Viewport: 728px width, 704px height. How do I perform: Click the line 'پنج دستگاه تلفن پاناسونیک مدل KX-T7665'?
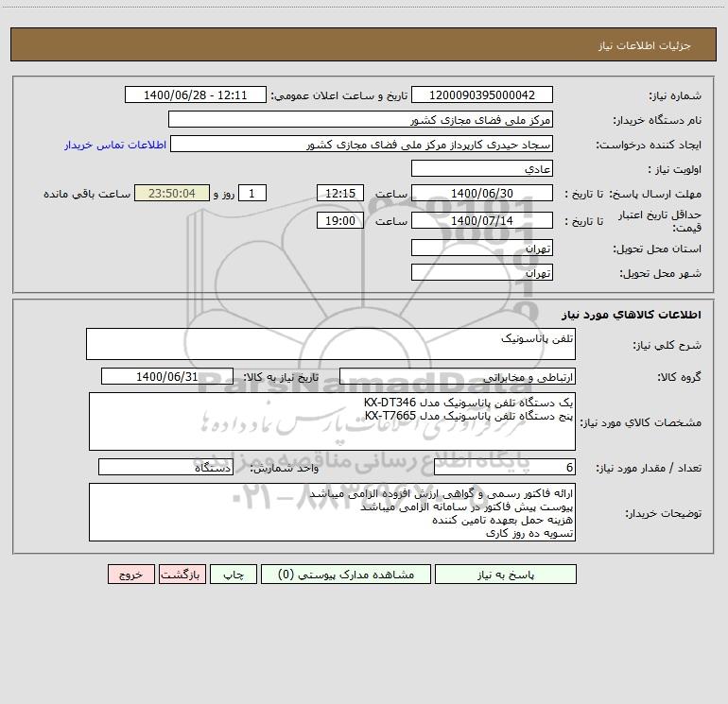[x=469, y=416]
